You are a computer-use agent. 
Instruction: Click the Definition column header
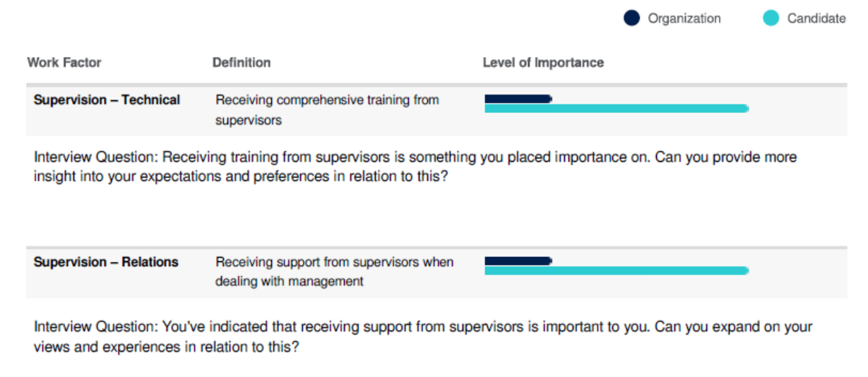point(242,62)
